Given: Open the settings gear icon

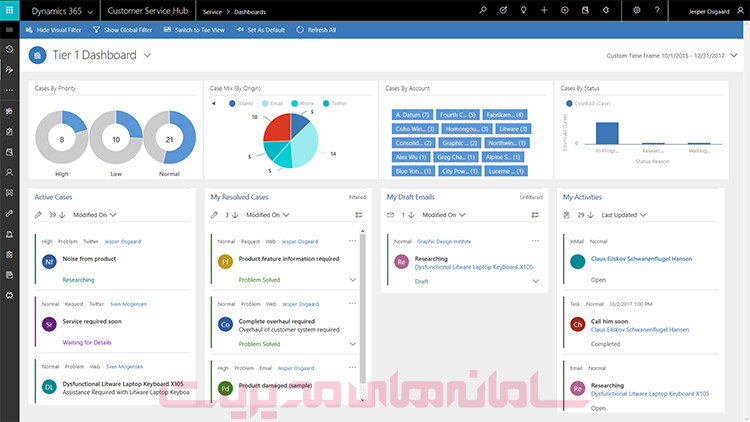Looking at the screenshot, I should click(637, 10).
